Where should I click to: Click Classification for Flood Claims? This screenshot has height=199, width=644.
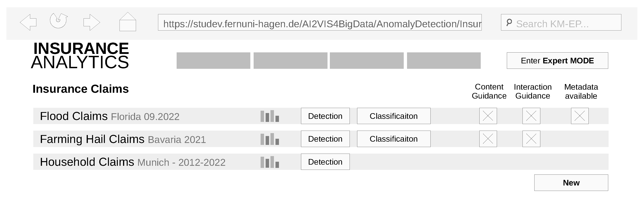pos(393,116)
